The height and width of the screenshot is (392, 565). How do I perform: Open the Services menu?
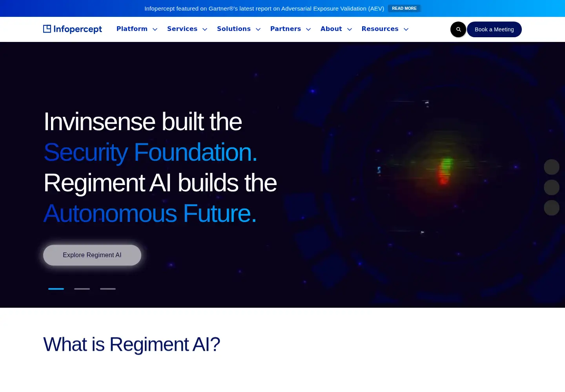coord(182,29)
